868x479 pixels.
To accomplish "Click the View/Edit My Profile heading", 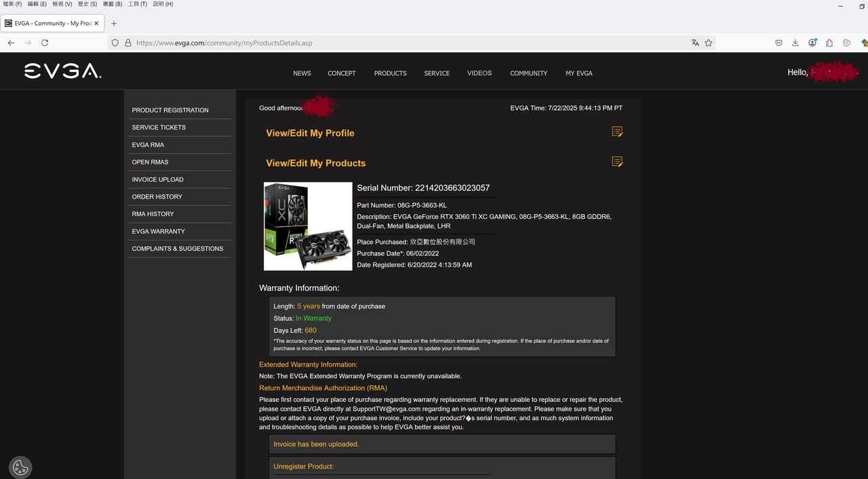I will click(x=310, y=133).
